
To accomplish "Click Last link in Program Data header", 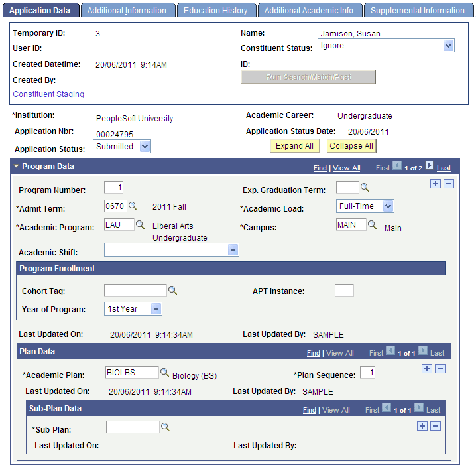I will coord(444,168).
